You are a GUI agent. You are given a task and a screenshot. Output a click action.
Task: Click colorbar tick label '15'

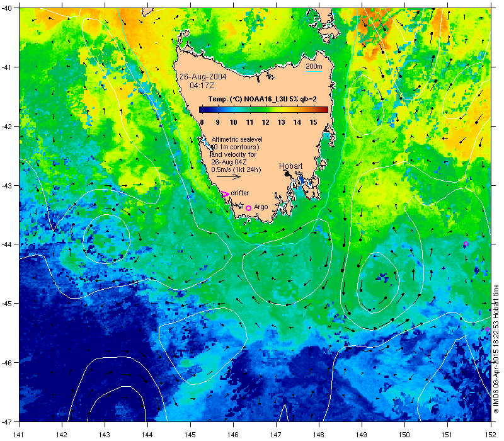click(x=313, y=122)
